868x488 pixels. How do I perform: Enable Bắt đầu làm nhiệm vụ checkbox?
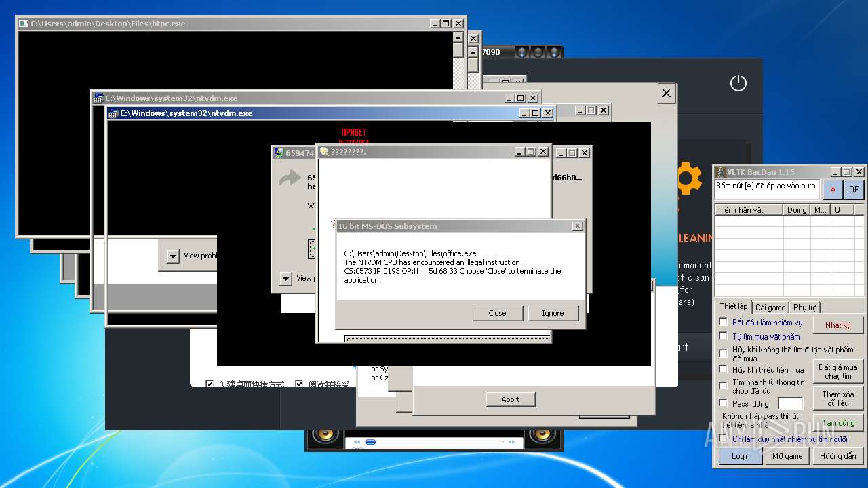pos(724,322)
